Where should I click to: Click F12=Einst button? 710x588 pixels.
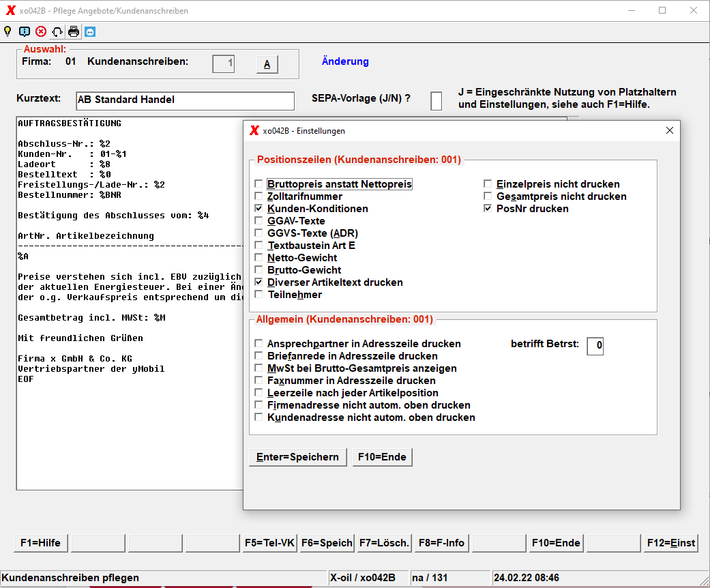tap(671, 543)
